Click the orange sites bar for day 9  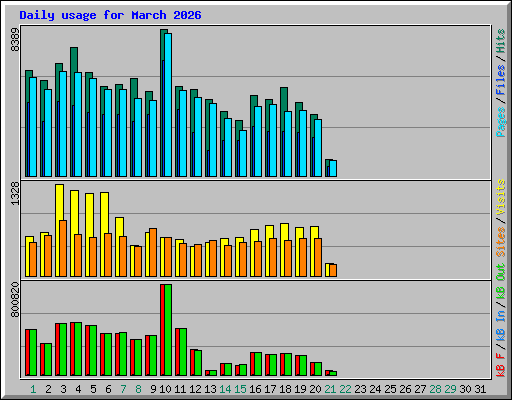tap(153, 253)
